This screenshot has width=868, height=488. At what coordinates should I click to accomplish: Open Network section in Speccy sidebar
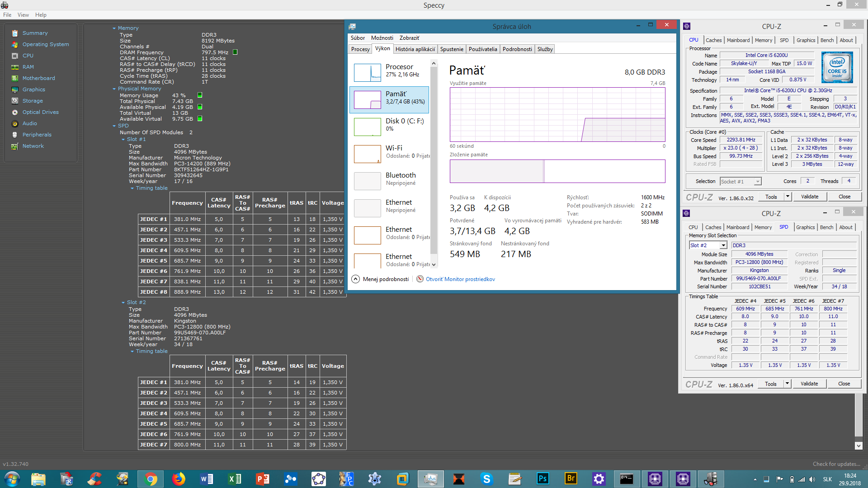tap(33, 146)
